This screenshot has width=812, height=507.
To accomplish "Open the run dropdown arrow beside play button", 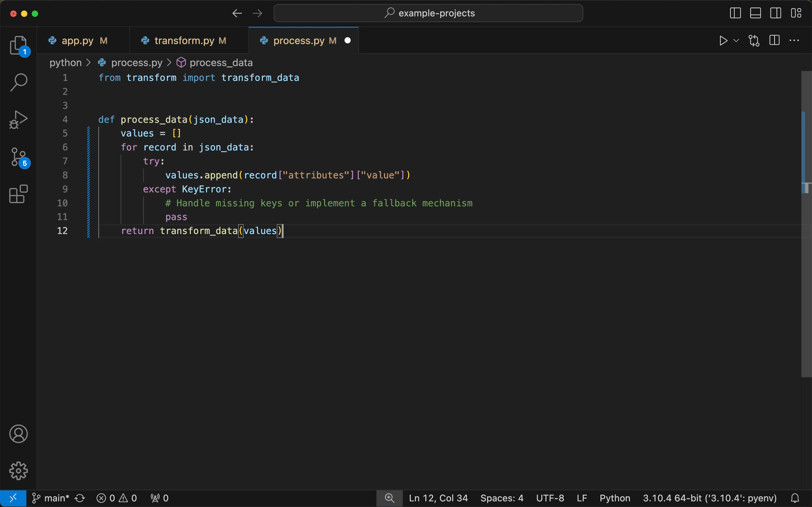I will tap(736, 41).
